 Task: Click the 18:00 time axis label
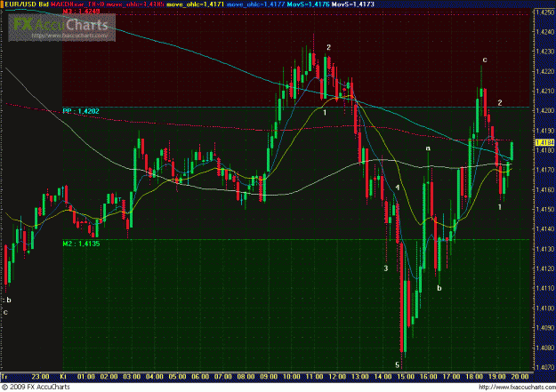[474, 376]
